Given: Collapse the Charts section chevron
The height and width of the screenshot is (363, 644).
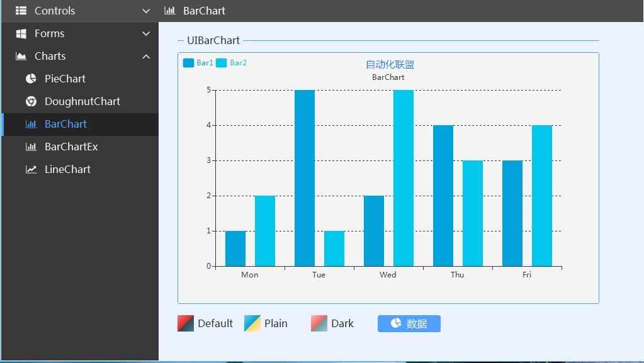Looking at the screenshot, I should click(146, 56).
